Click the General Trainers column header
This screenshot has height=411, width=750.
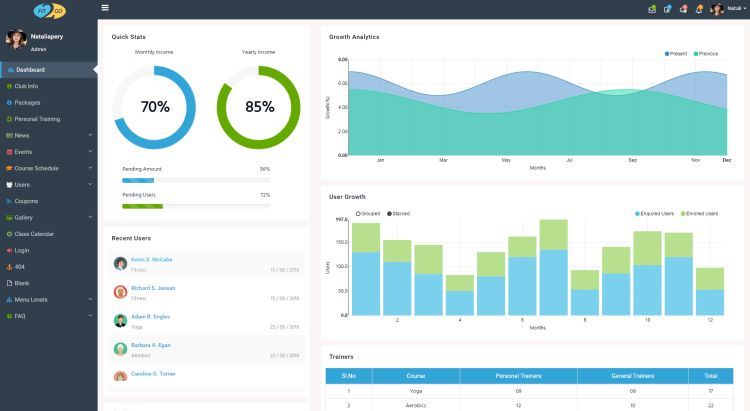[633, 376]
